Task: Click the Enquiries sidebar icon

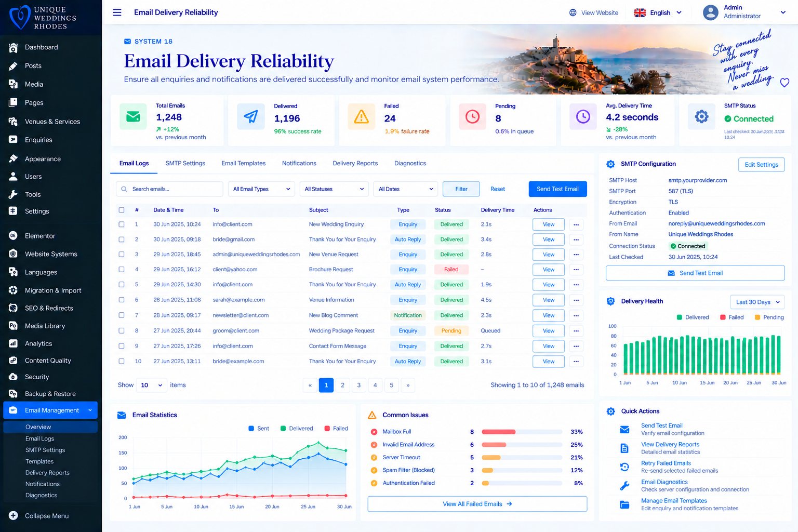Action: [14, 140]
